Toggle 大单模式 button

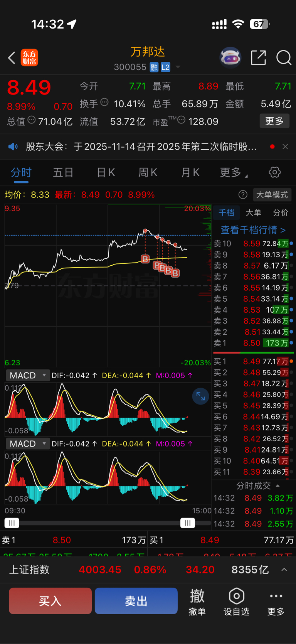pos(272,195)
